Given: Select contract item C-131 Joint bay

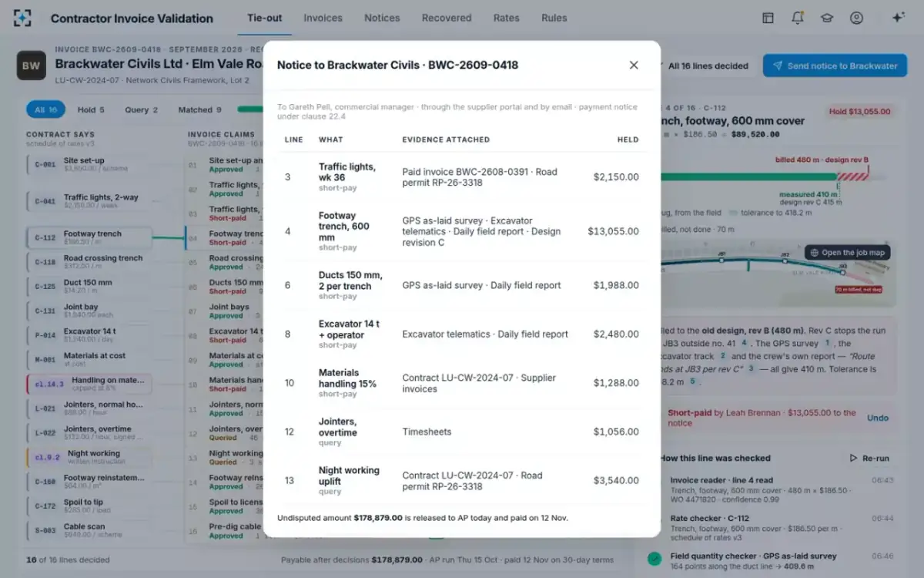Looking at the screenshot, I should coord(89,311).
